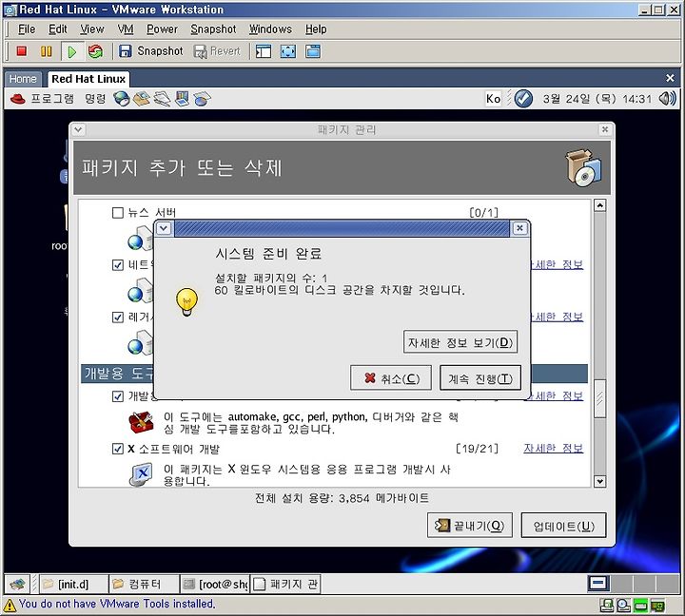
Task: Click the 업데이트(U) button
Action: point(563,526)
